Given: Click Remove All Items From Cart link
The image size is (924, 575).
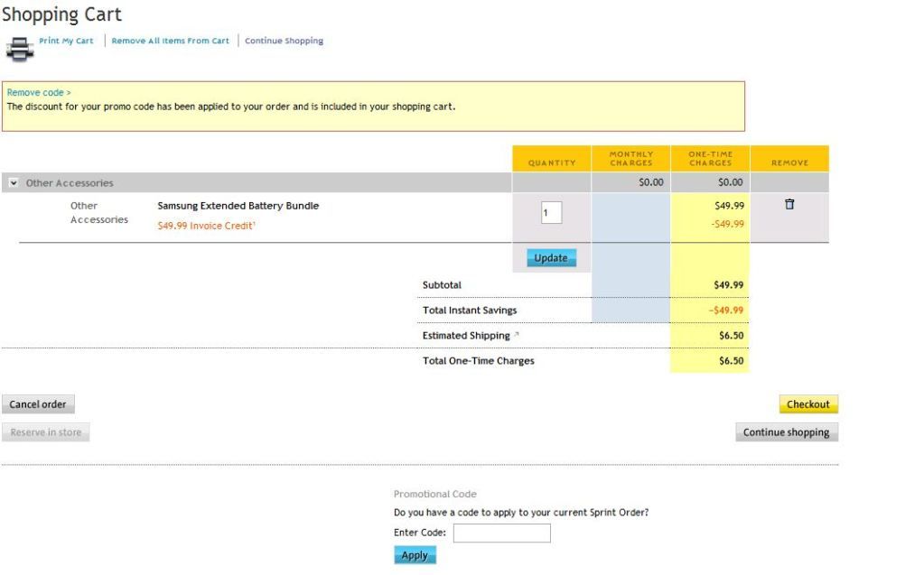Looking at the screenshot, I should coord(171,41).
